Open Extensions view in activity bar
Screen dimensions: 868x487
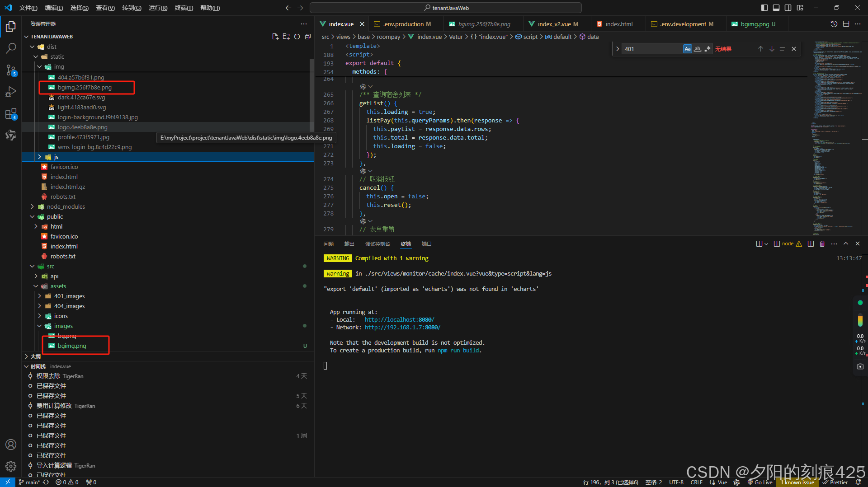[x=11, y=113]
